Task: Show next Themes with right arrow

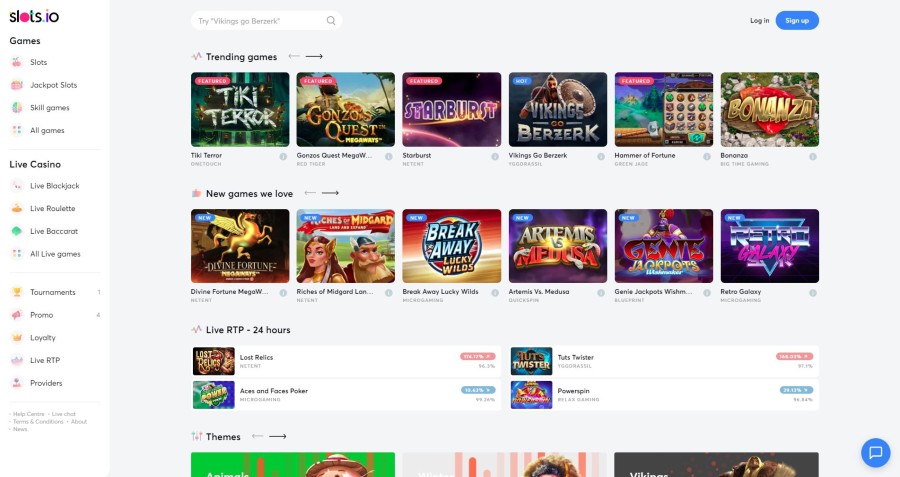Action: point(278,436)
